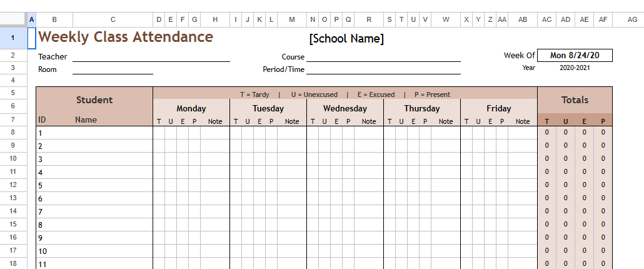Select the Wednesday day header cell
Image resolution: width=644 pixels, height=269 pixels.
pos(345,108)
